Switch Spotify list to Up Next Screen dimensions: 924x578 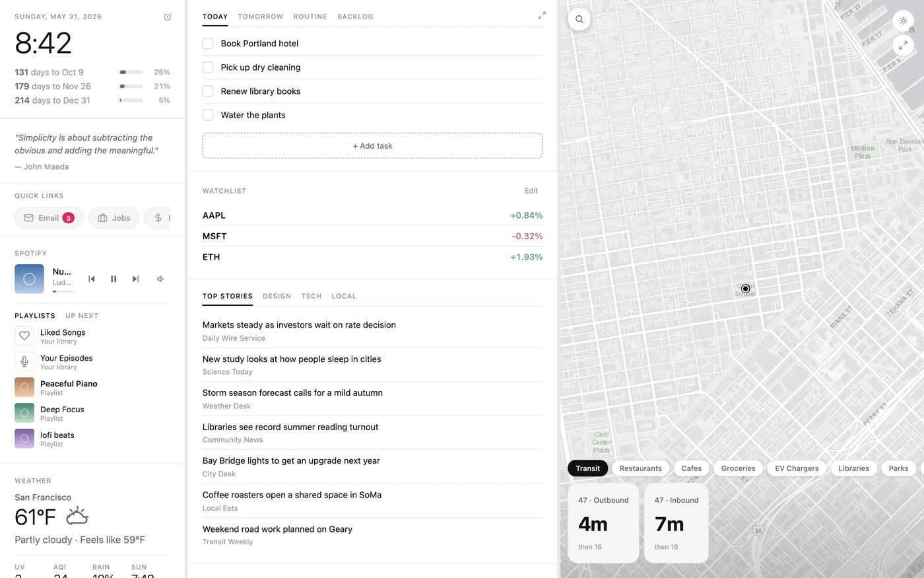pyautogui.click(x=82, y=316)
